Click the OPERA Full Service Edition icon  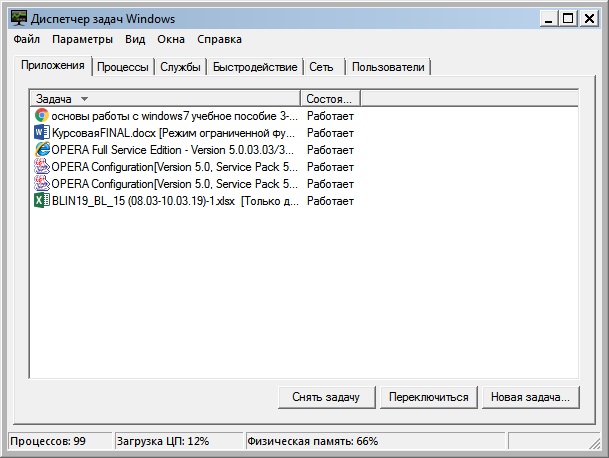pyautogui.click(x=41, y=150)
